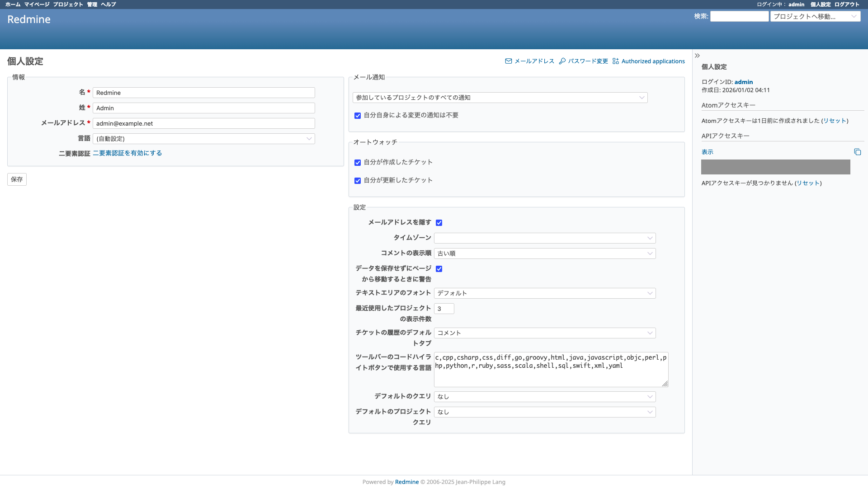Toggle 自分が作成したチケット auto-watch checkbox
The image size is (868, 488).
358,163
